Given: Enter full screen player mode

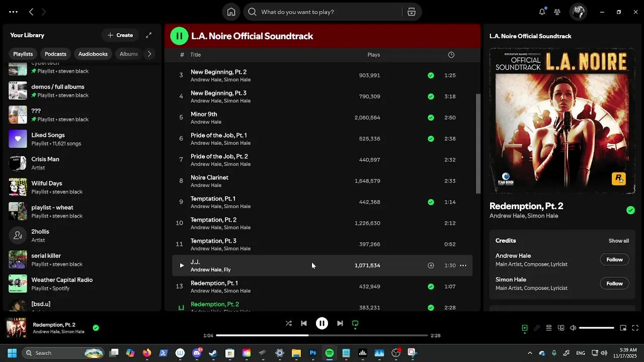Looking at the screenshot, I should pos(635,328).
